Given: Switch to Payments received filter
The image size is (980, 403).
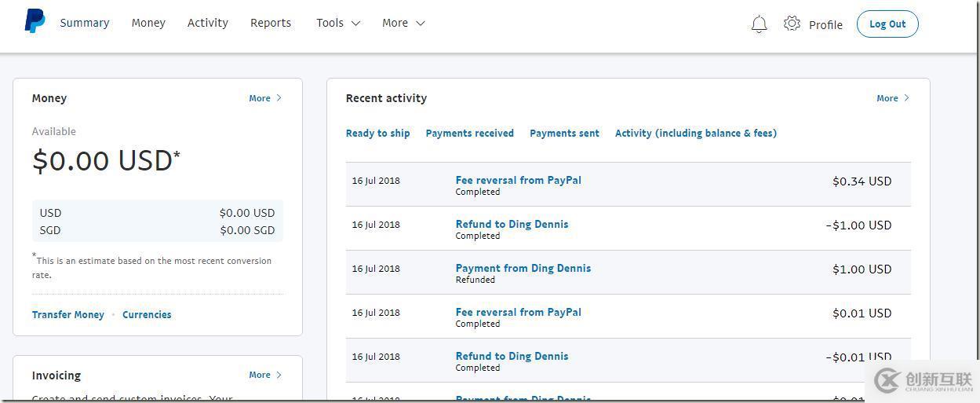Looking at the screenshot, I should click(x=470, y=133).
